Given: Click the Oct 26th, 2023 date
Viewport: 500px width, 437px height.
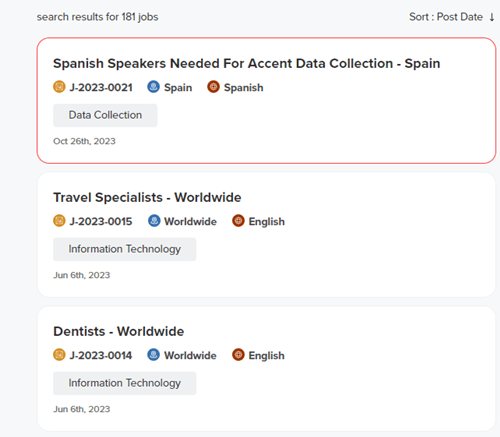Looking at the screenshot, I should pyautogui.click(x=84, y=141).
